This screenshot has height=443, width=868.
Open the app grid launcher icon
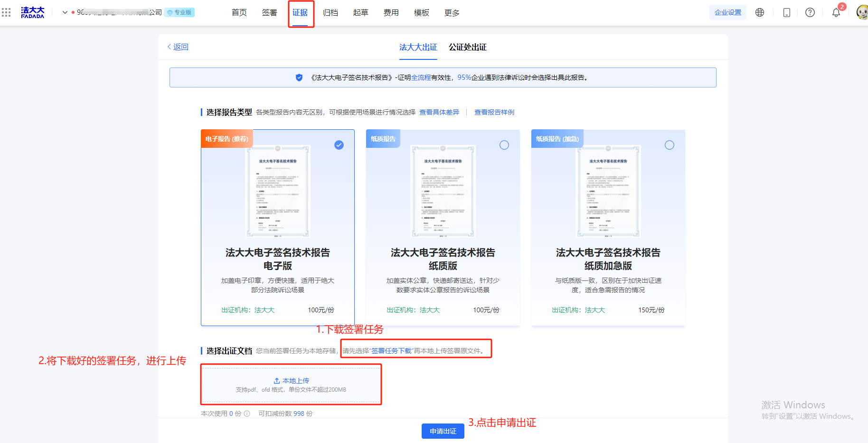click(x=6, y=12)
